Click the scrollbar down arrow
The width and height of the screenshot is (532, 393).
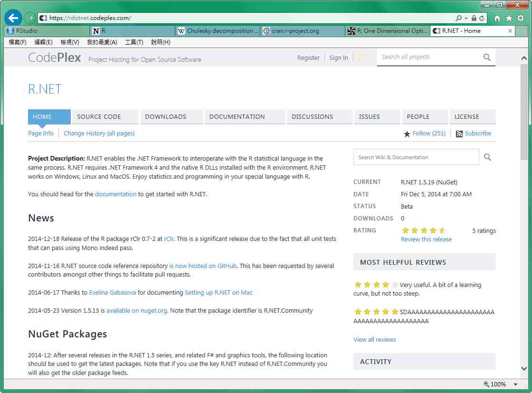524,369
